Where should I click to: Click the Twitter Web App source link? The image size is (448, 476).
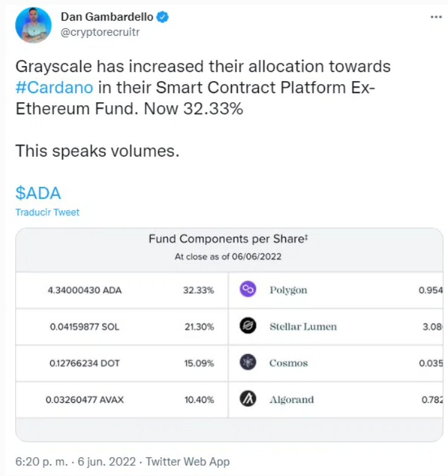coord(188,461)
